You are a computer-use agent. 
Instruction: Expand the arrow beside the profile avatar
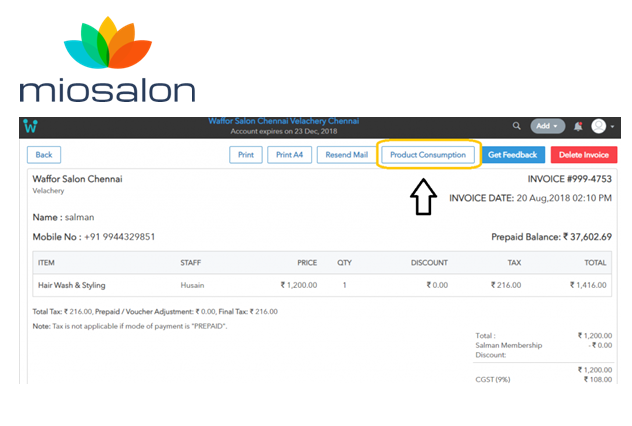[x=612, y=127]
